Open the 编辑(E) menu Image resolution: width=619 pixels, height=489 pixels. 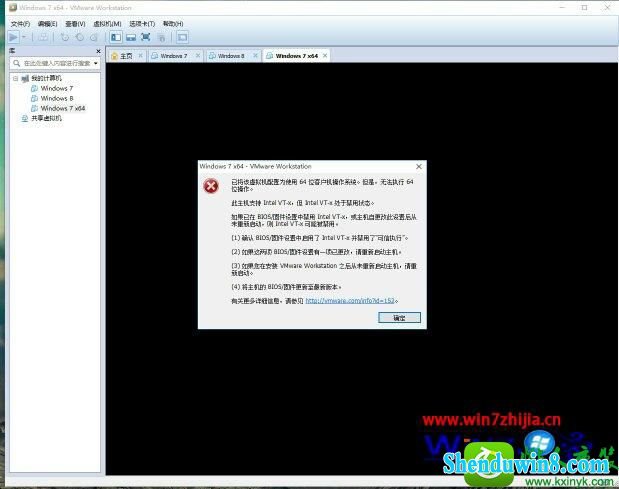(x=47, y=24)
